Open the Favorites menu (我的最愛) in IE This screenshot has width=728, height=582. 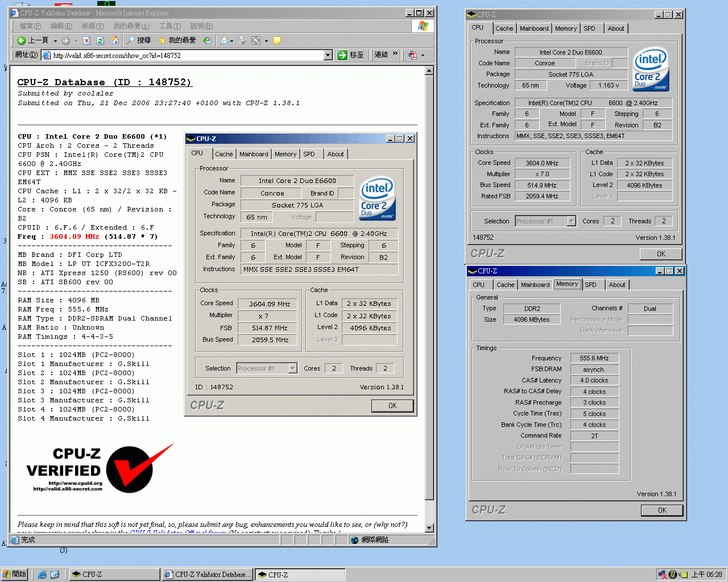coord(131,26)
